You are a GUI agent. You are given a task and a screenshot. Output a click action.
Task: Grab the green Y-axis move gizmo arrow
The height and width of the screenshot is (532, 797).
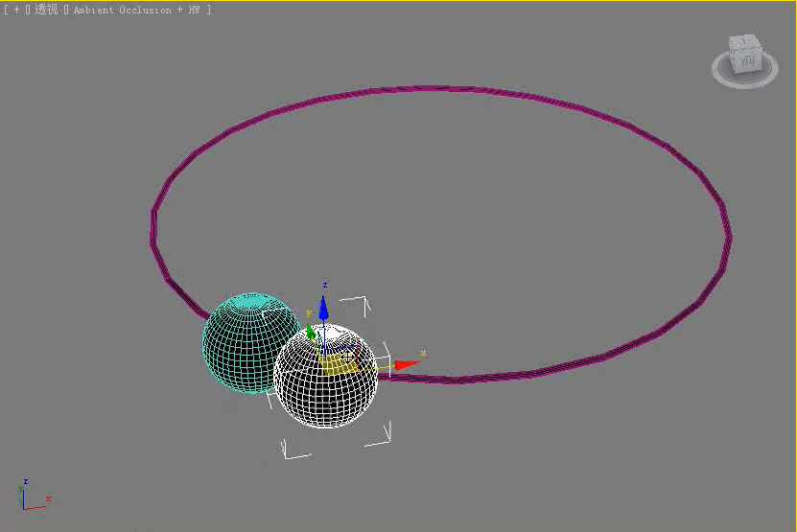pos(311,332)
